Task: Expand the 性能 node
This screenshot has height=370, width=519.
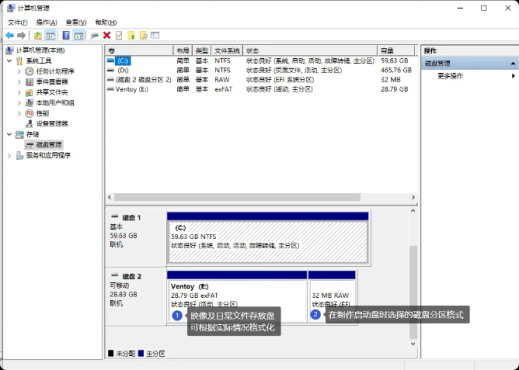Action: tap(19, 113)
